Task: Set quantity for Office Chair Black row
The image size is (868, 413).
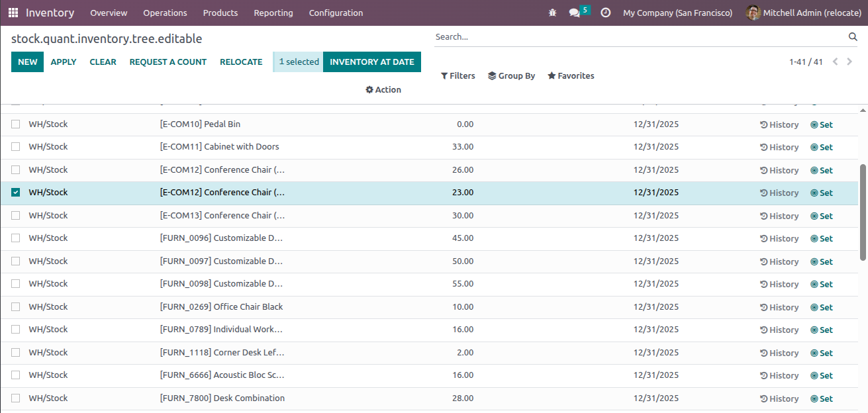Action: [822, 307]
